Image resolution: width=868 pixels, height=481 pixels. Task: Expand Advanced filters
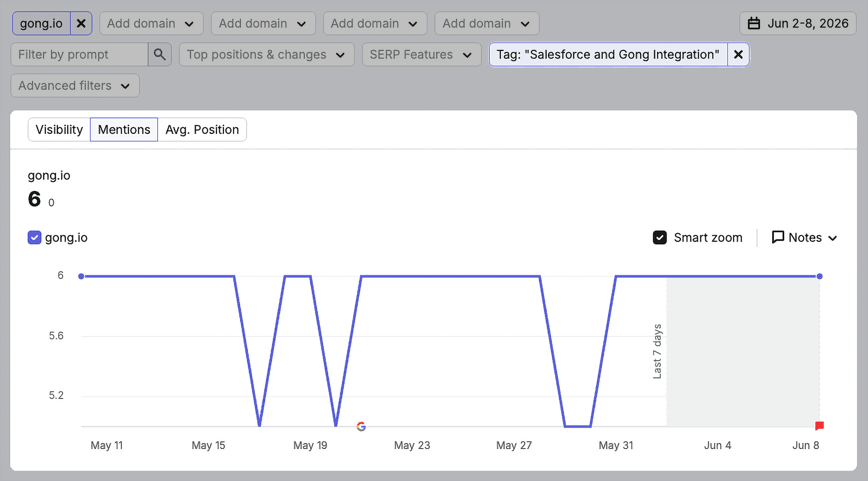click(x=75, y=86)
